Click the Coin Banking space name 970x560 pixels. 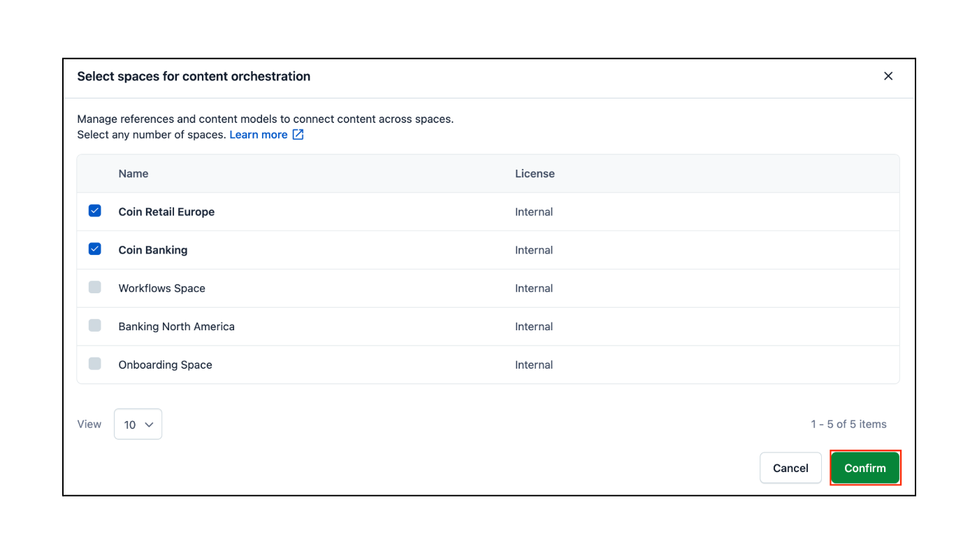pyautogui.click(x=153, y=250)
